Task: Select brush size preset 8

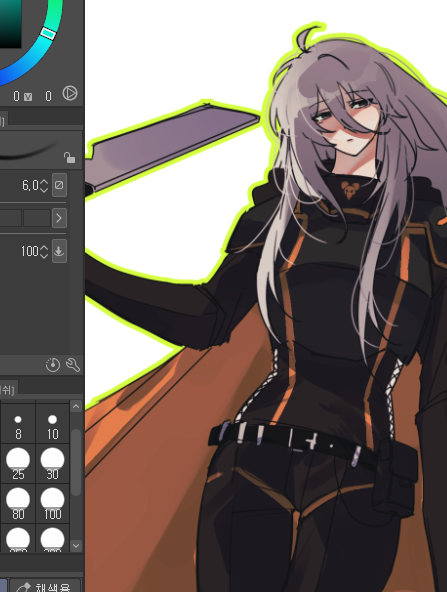Action: point(18,424)
